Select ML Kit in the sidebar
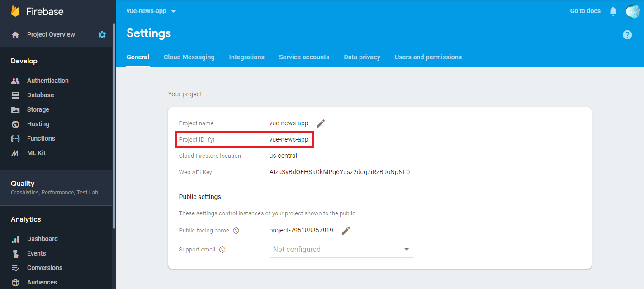 (36, 152)
